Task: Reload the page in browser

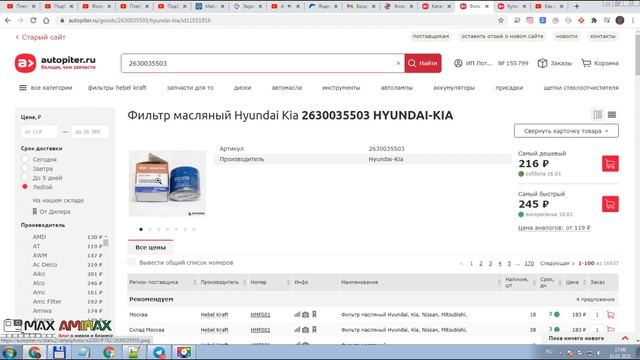Action: point(33,20)
